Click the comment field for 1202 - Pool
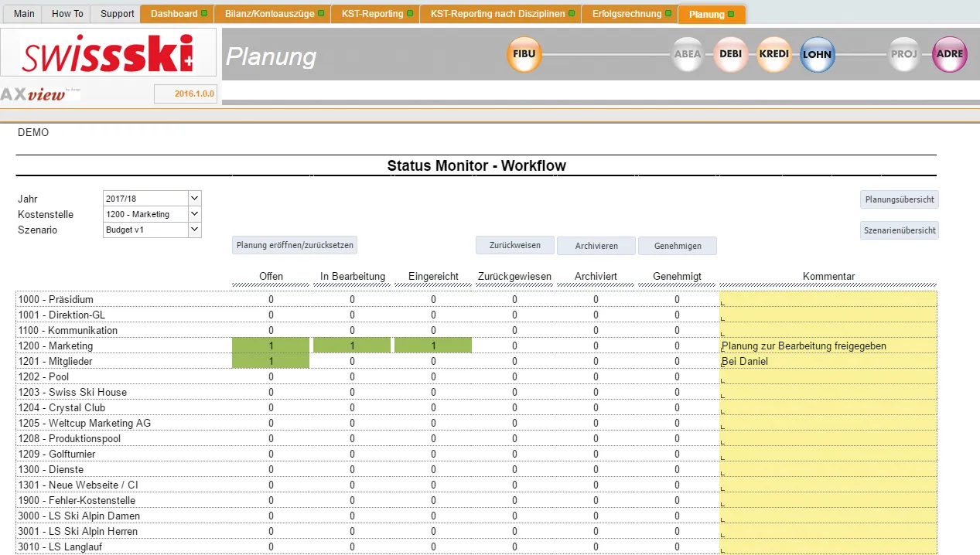The image size is (980, 555). click(828, 376)
